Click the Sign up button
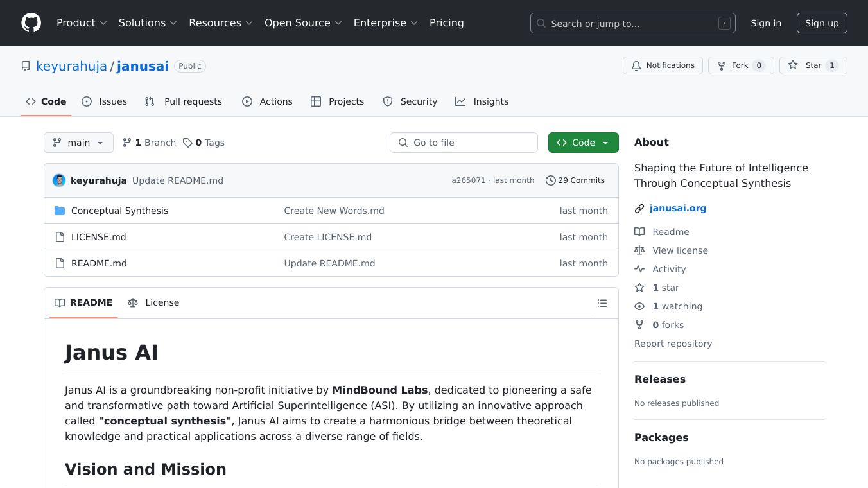This screenshot has width=868, height=488. (x=822, y=23)
